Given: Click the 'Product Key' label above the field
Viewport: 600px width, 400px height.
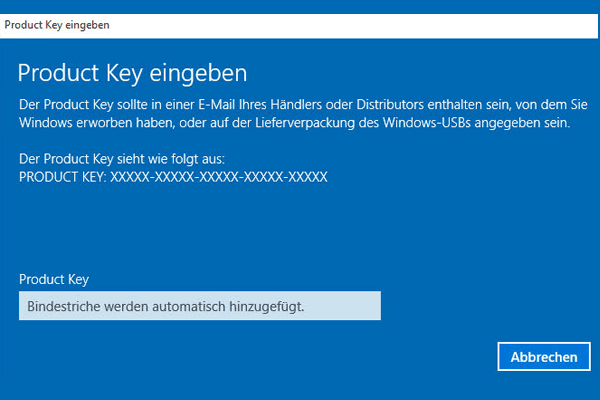Looking at the screenshot, I should [54, 279].
